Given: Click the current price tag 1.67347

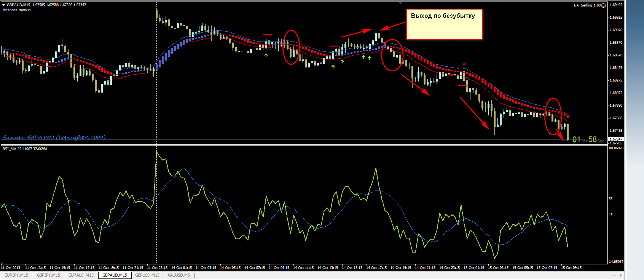Looking at the screenshot, I should [x=616, y=139].
